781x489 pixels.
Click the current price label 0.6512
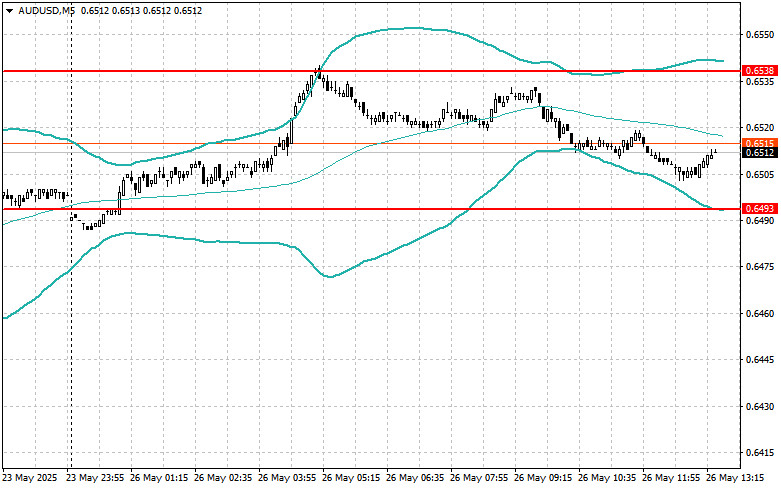(759, 152)
